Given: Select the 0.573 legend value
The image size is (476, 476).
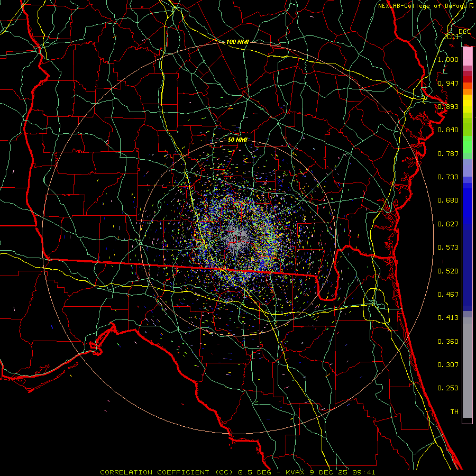Looking at the screenshot, I should (448, 248).
